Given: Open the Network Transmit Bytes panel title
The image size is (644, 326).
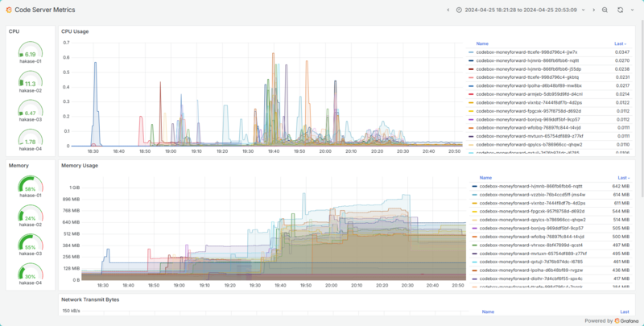Looking at the screenshot, I should (90, 299).
